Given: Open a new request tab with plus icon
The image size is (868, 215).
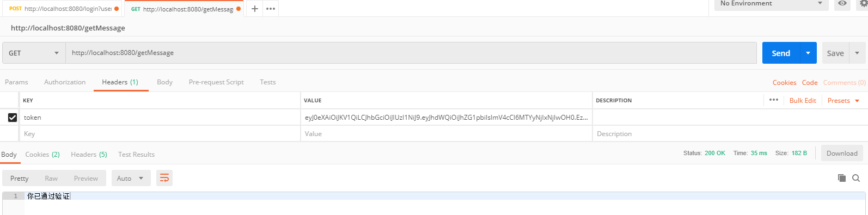Looking at the screenshot, I should tap(254, 9).
